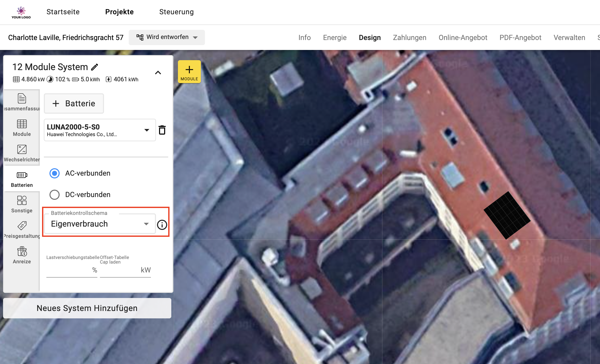
Task: Open the Preisgestaltung sidebar section
Action: pos(22,230)
